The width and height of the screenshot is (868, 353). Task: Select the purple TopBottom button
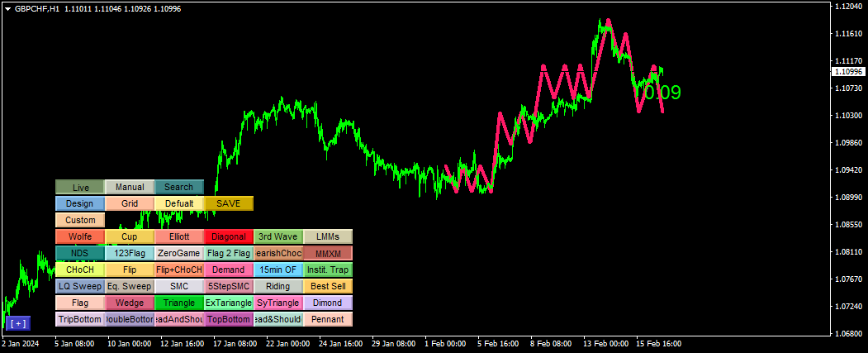pos(229,319)
